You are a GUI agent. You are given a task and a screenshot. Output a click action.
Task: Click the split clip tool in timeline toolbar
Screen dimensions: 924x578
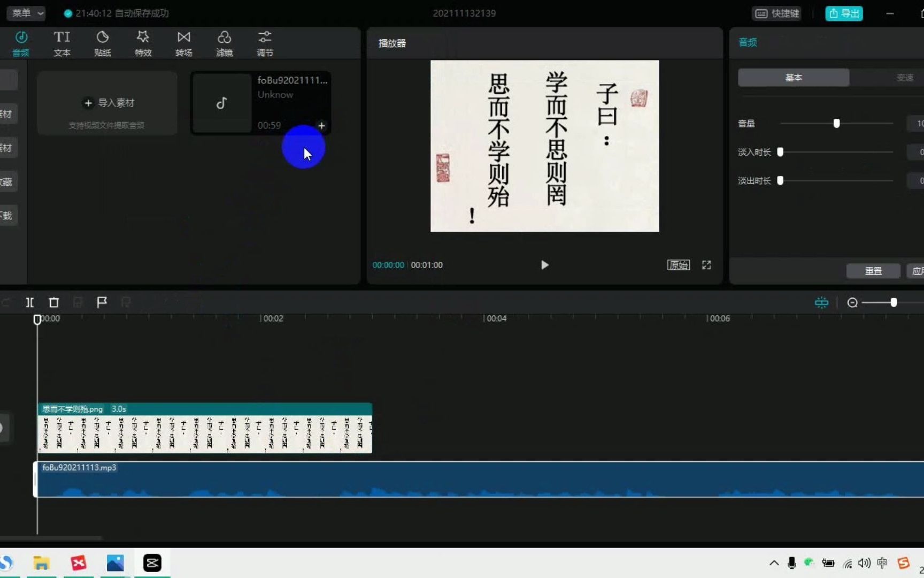point(29,302)
